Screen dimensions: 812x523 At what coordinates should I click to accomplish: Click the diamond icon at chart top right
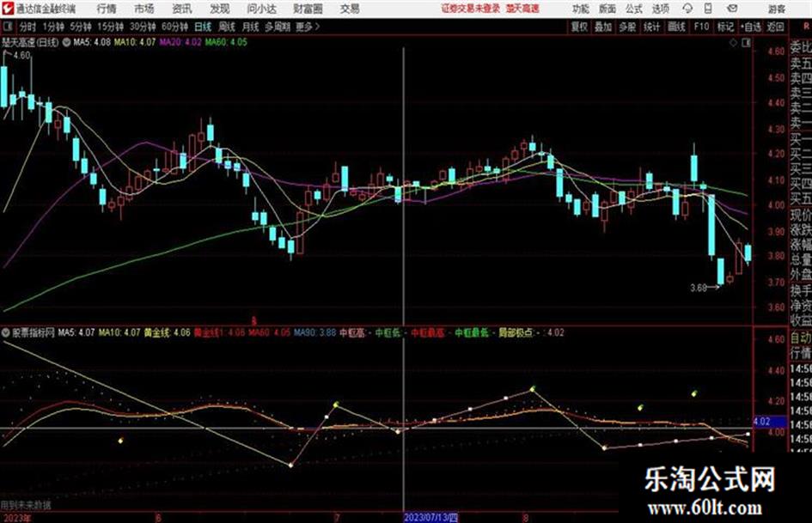pyautogui.click(x=733, y=43)
